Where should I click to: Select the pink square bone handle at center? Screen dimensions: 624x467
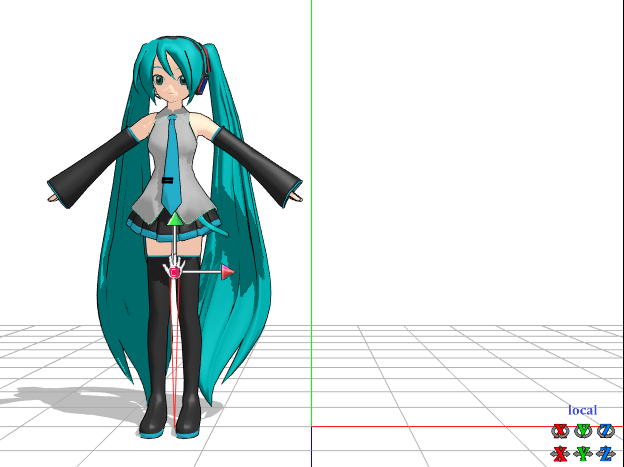(x=174, y=272)
